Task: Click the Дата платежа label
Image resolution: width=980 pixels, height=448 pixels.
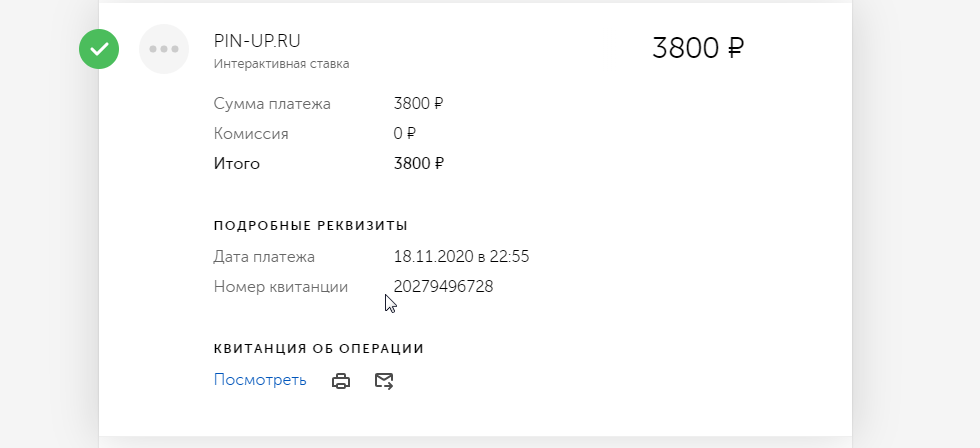Action: click(x=264, y=257)
